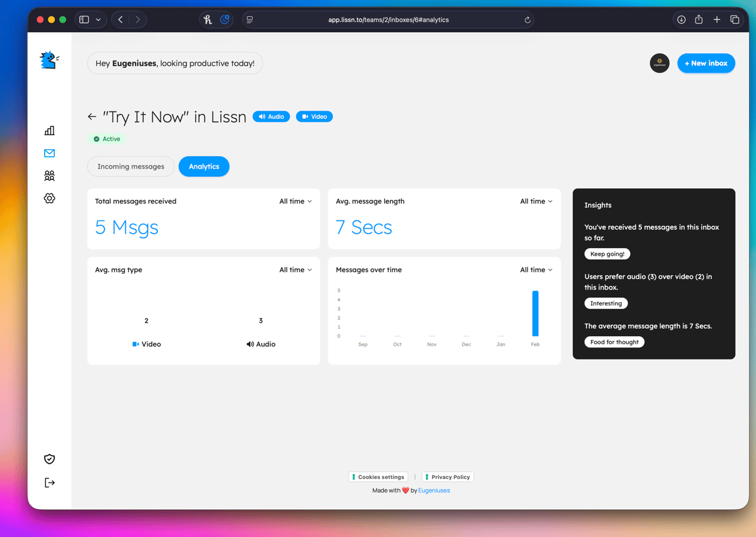Navigate forward in Safari toolbar
The image size is (756, 537).
(138, 20)
